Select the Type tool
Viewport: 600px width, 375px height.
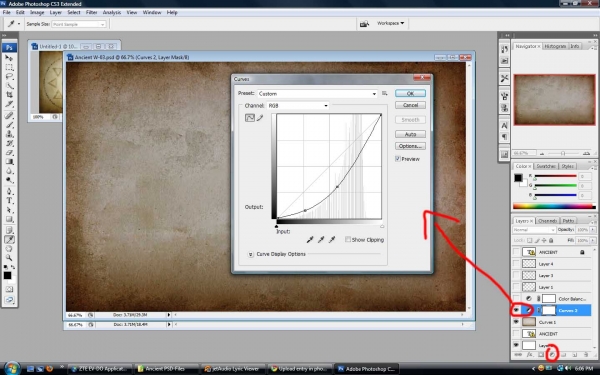(x=9, y=201)
